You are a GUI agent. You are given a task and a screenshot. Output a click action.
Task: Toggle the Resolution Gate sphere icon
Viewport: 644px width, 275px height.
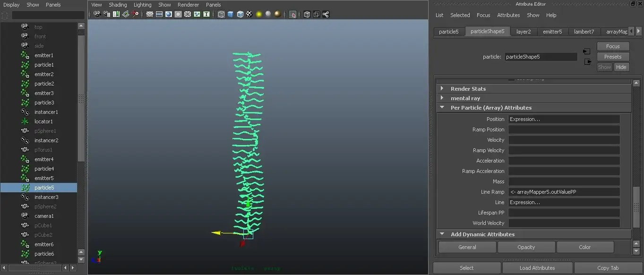[169, 14]
